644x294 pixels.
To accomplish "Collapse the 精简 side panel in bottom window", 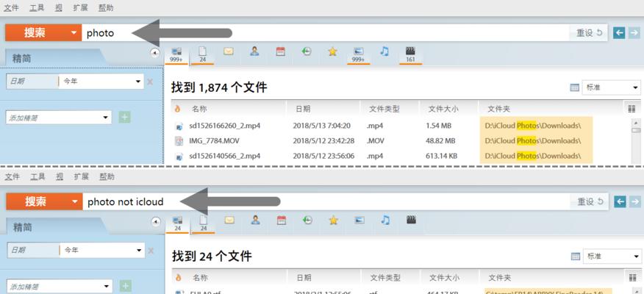I will tap(156, 222).
